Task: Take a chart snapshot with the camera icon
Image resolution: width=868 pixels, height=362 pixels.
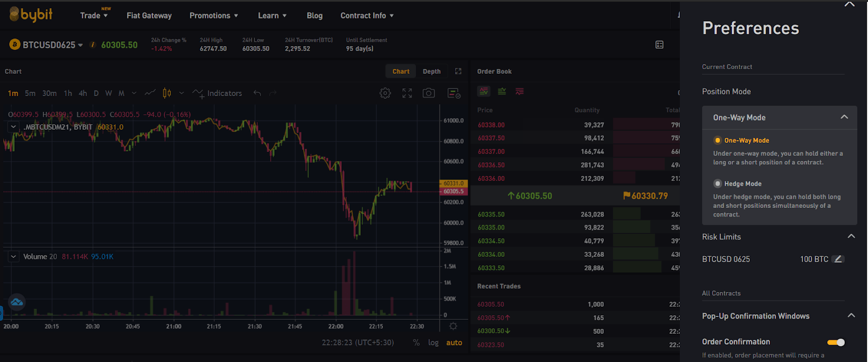Action: [429, 93]
